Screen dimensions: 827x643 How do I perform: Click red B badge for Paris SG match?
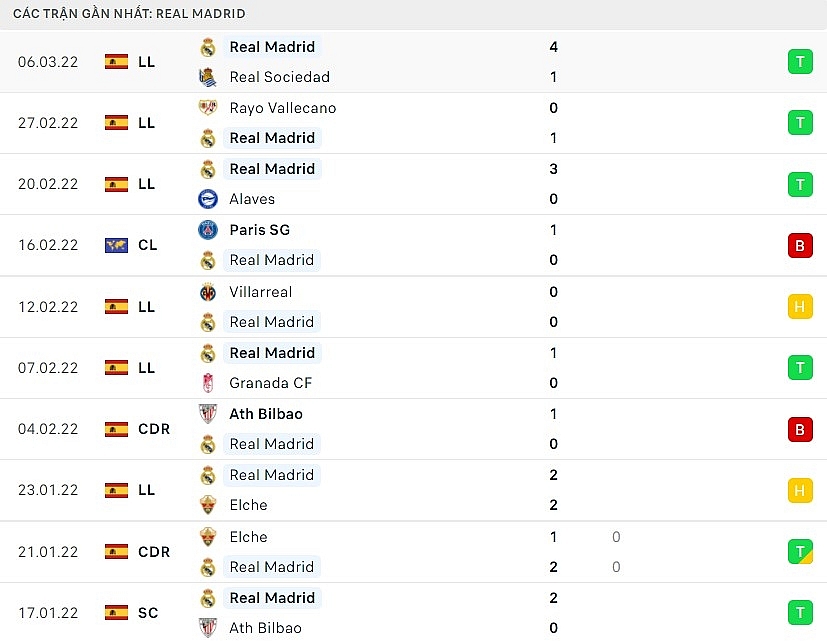tap(799, 245)
